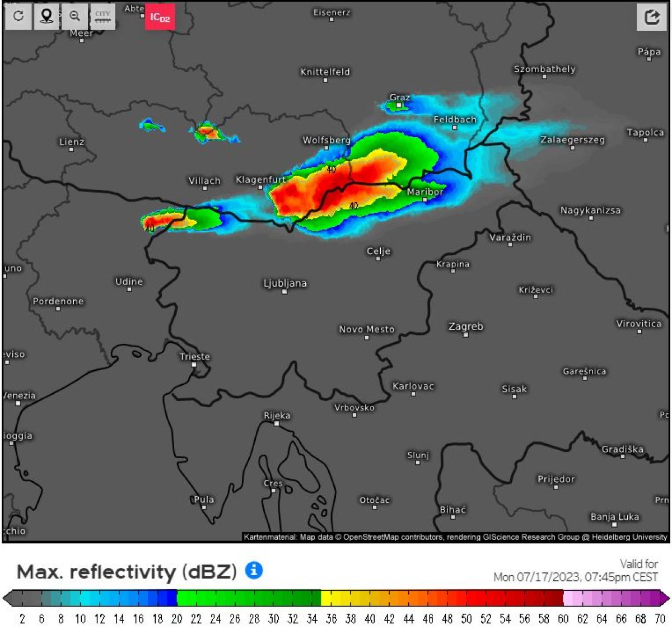Toggle city labels visibility button
This screenshot has width=672, height=634.
point(102,16)
